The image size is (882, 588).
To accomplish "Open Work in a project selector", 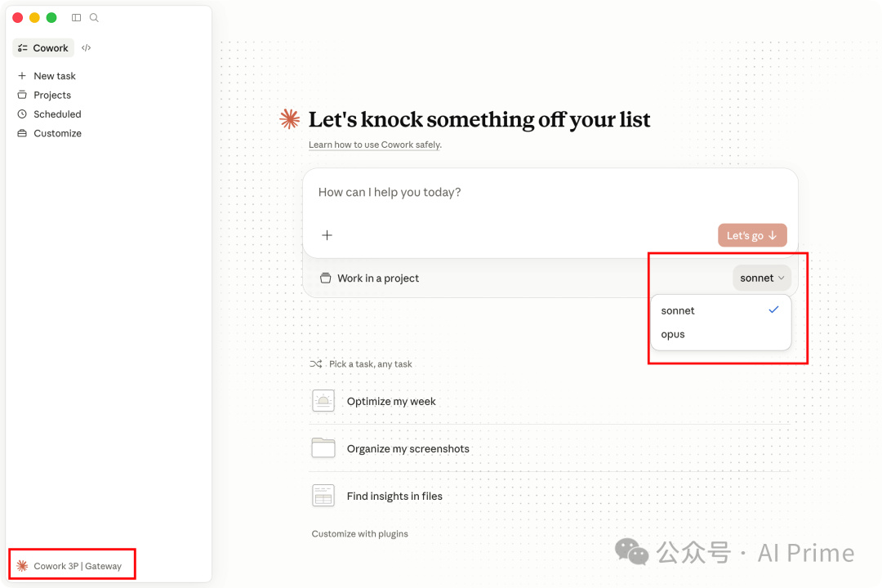I will tap(369, 278).
